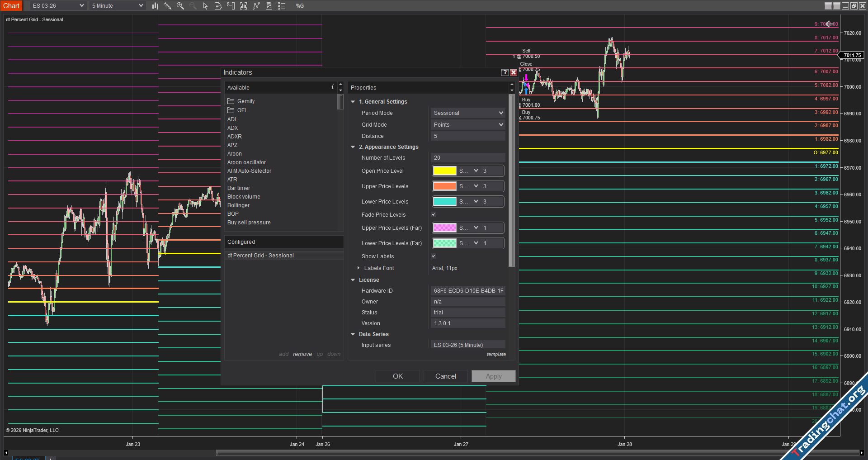Open the Grid Mode dropdown

pyautogui.click(x=468, y=125)
